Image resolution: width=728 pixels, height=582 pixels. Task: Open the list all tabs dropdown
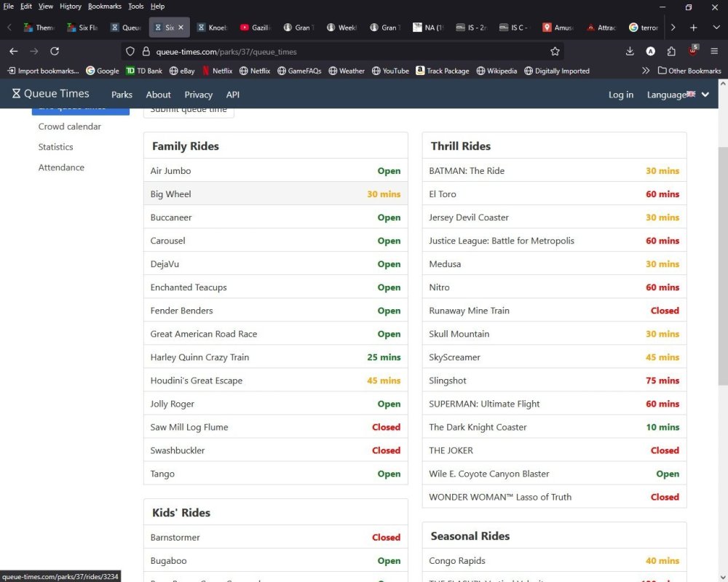coord(715,28)
